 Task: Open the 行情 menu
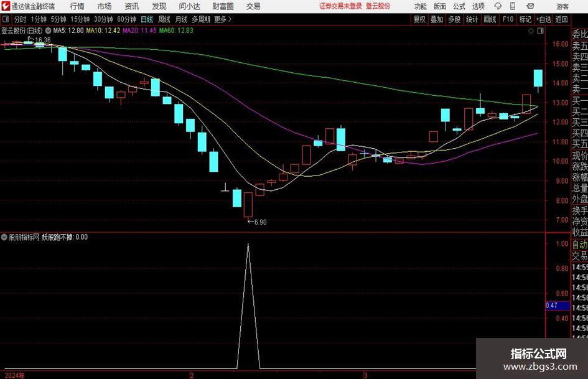point(77,6)
